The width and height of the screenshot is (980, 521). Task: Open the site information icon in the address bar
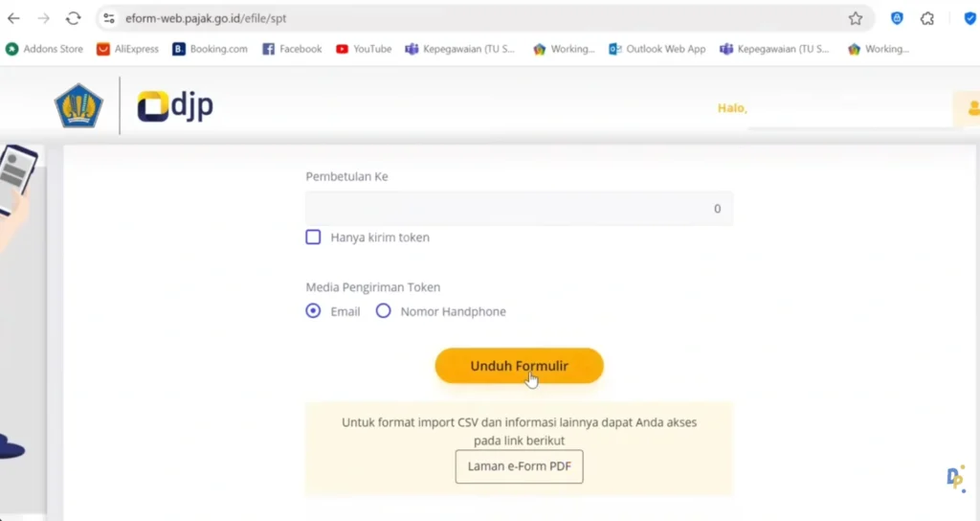[109, 18]
